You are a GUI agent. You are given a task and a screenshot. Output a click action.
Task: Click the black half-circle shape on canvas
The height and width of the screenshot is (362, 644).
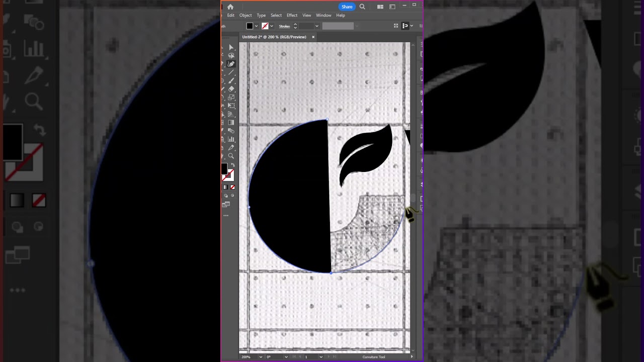(289, 196)
